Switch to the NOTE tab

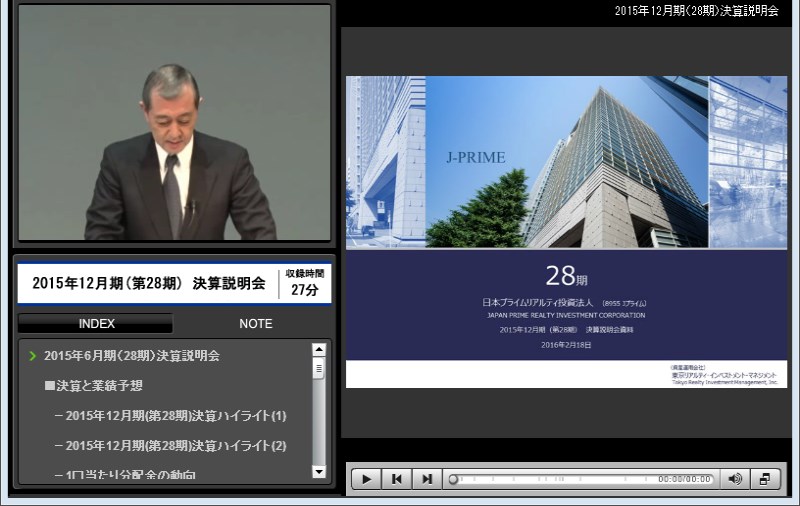(x=256, y=323)
